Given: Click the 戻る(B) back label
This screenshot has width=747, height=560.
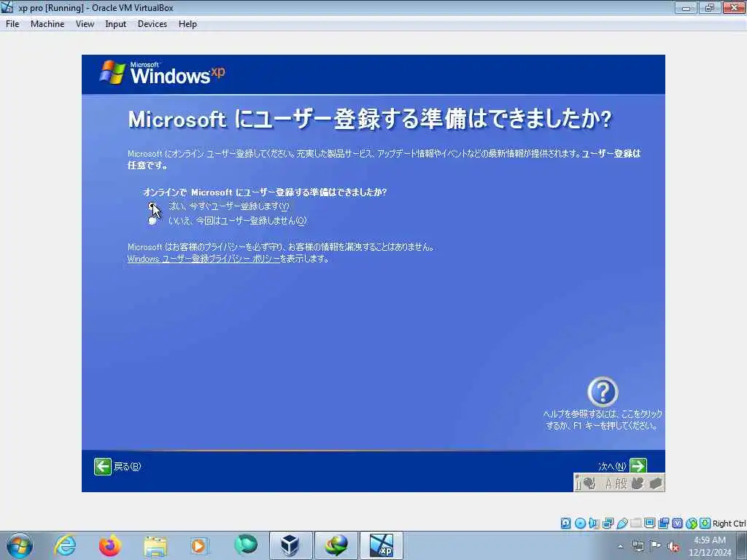Looking at the screenshot, I should pyautogui.click(x=127, y=467).
